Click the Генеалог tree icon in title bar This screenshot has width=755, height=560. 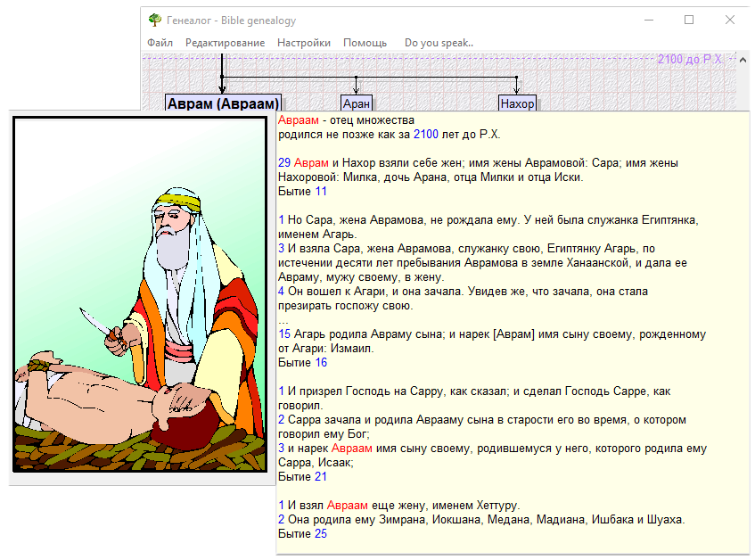tap(155, 20)
